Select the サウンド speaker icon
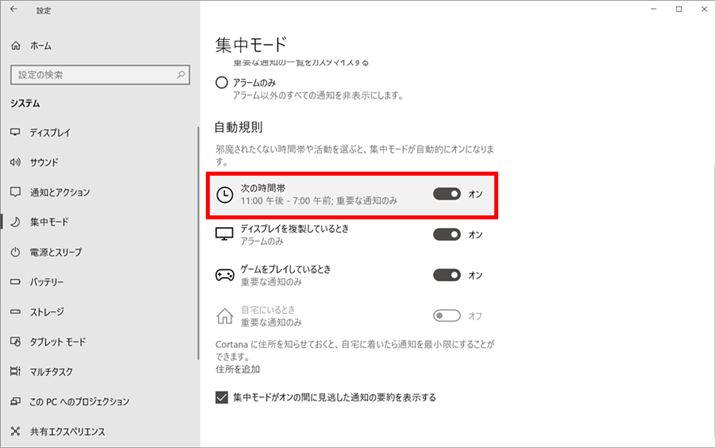This screenshot has width=715, height=448. (16, 162)
